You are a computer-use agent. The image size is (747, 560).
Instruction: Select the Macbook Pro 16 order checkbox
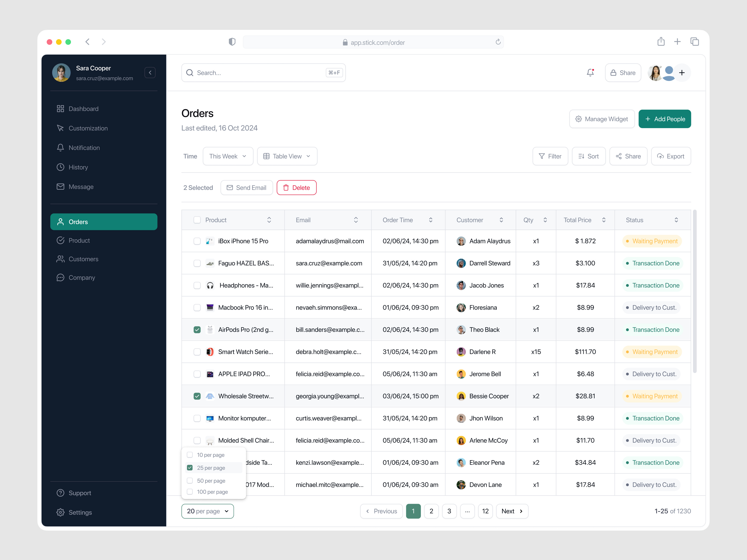197,307
